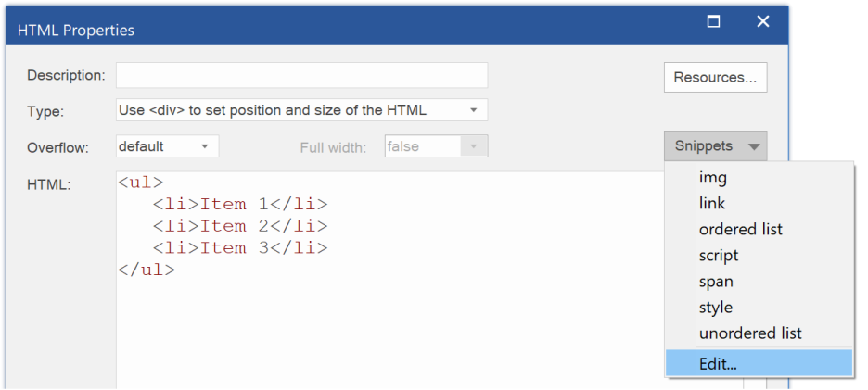Expand the Type dropdown
Screen dimensions: 868x390
[301, 110]
